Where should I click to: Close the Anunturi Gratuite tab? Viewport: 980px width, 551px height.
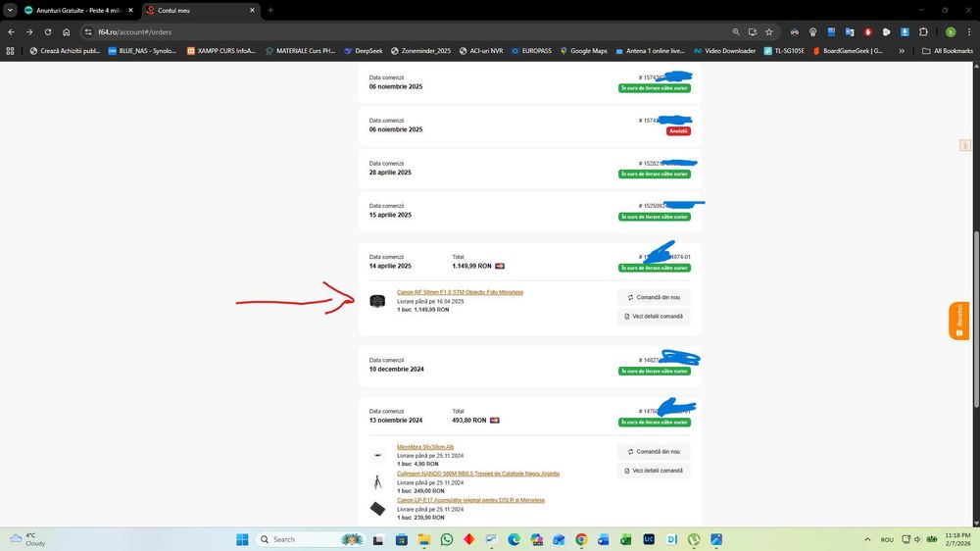click(130, 10)
